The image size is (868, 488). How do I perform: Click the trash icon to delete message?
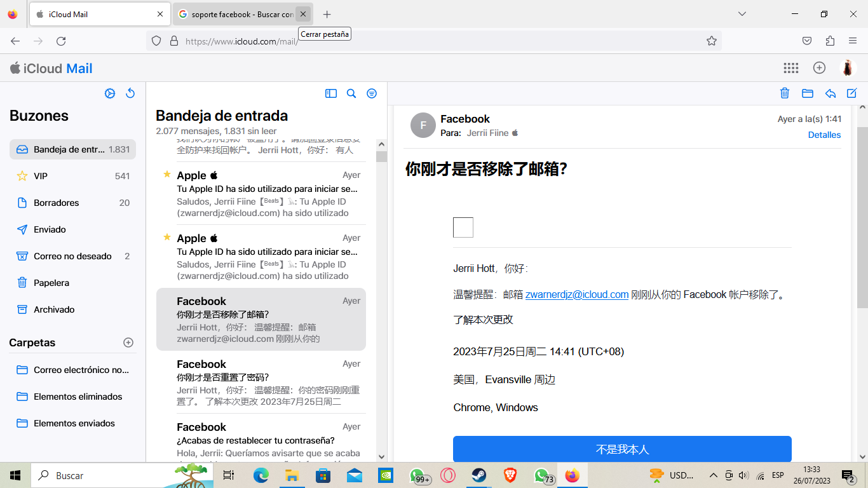click(785, 93)
